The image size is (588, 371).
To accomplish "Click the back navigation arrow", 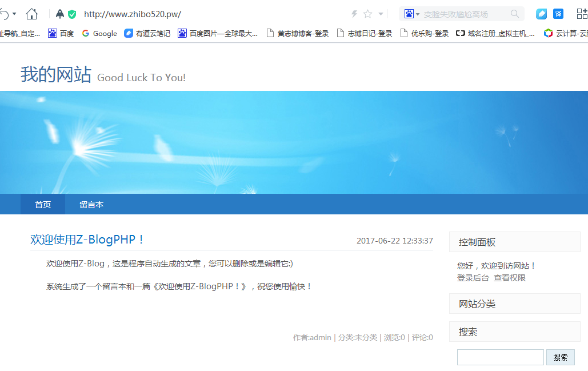I will coord(5,14).
